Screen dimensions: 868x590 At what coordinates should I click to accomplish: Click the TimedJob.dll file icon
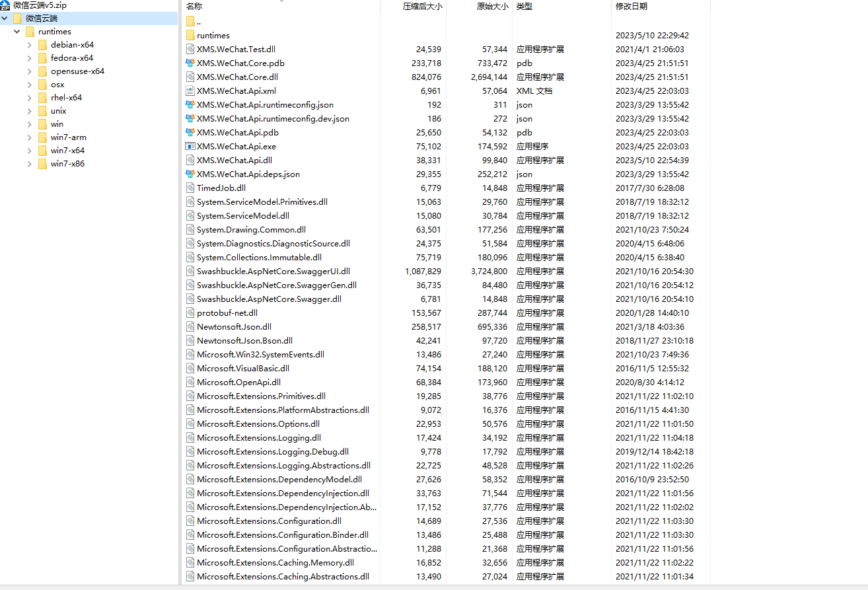190,188
